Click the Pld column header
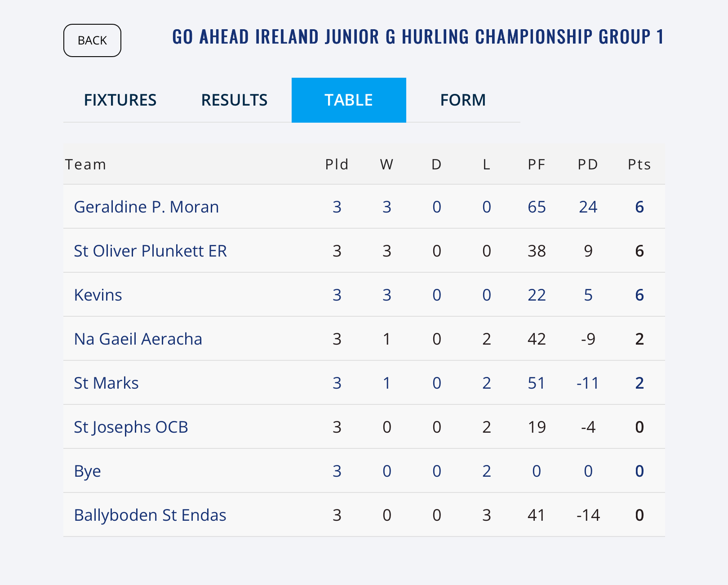 tap(337, 164)
